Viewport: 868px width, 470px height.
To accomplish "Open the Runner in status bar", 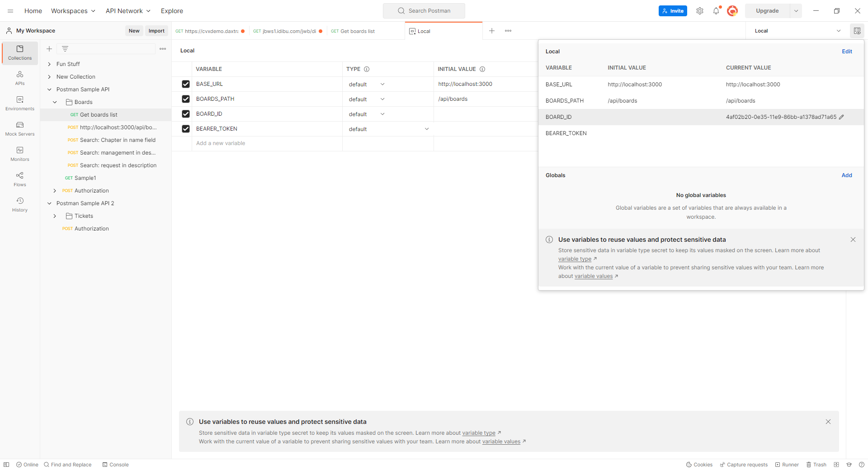I will (x=787, y=465).
